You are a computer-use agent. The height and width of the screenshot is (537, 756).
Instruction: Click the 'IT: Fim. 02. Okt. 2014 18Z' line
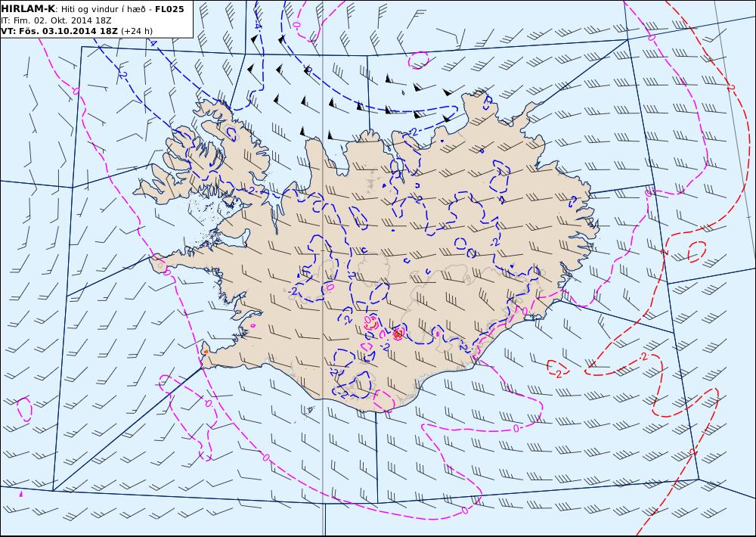(56, 20)
